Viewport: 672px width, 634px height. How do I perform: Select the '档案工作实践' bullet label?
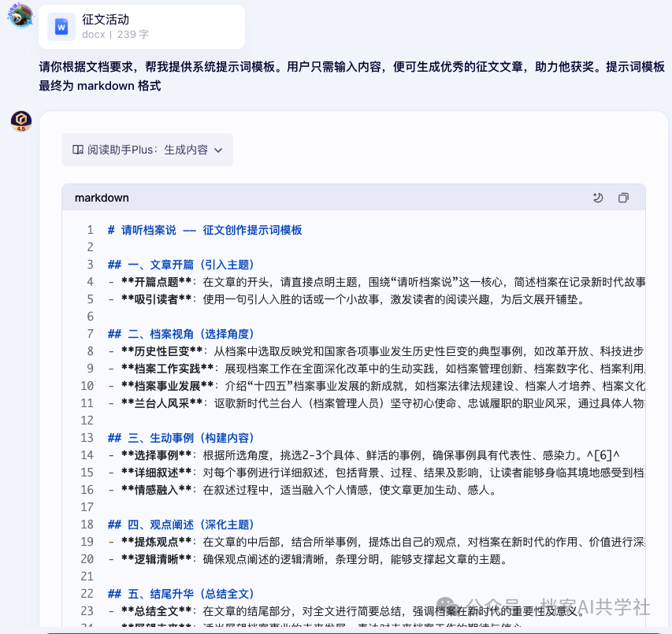[168, 369]
